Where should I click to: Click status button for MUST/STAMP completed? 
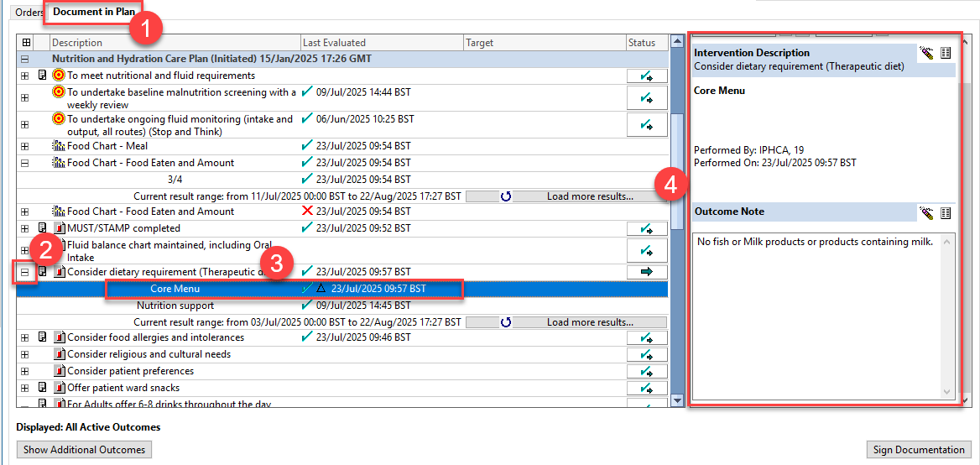click(647, 229)
